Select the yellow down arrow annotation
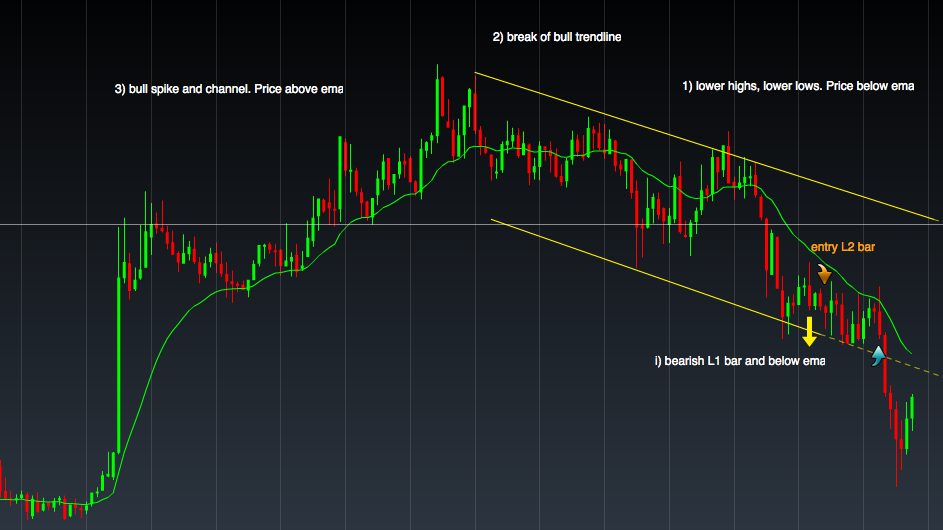 tap(809, 331)
